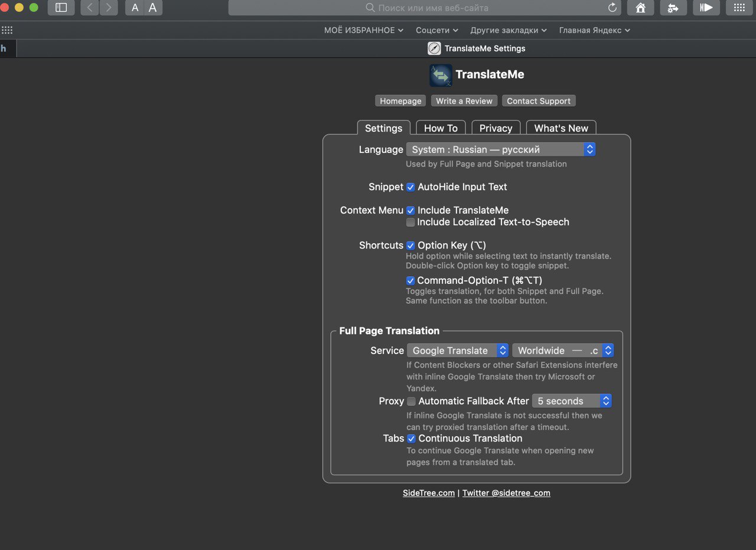
Task: Enable Automatic Fallback After proxy checkbox
Action: click(x=411, y=401)
